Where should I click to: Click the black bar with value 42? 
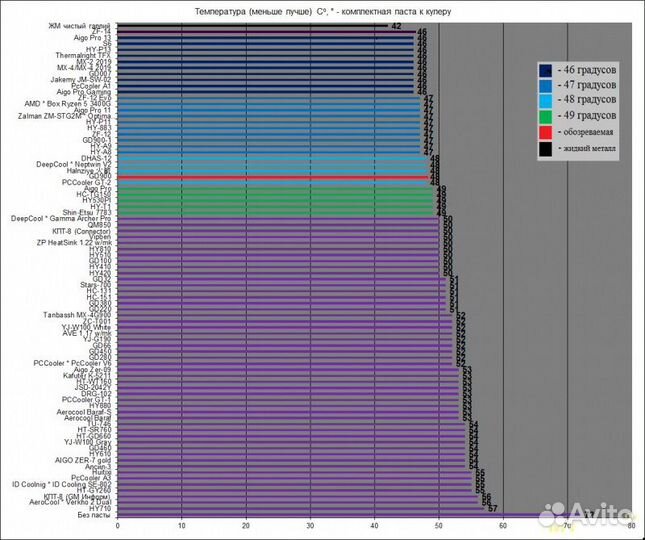[x=250, y=26]
